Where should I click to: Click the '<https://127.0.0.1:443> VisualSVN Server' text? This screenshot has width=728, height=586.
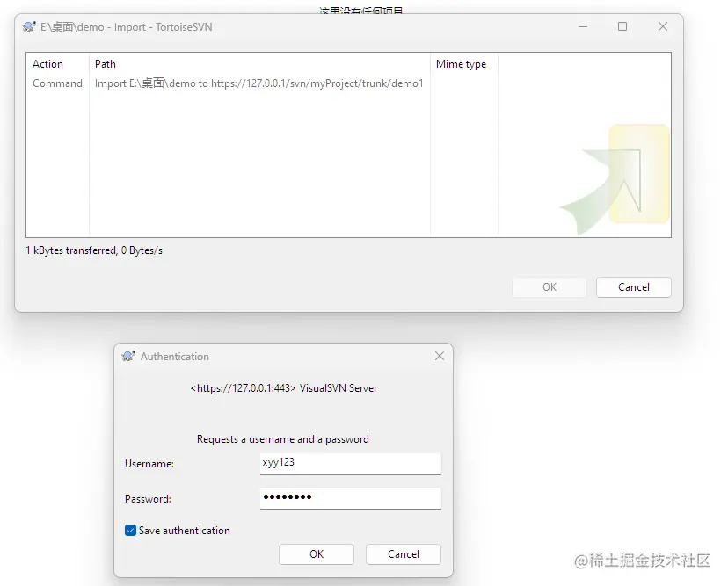point(284,388)
